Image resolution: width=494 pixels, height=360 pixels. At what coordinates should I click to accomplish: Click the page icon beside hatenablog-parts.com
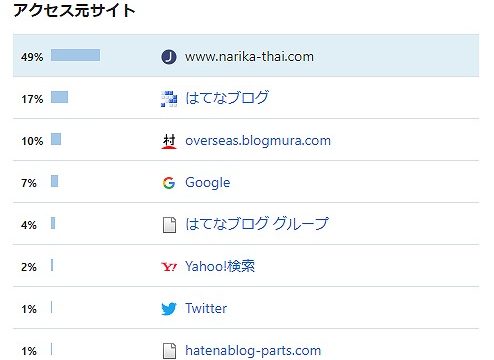169,351
